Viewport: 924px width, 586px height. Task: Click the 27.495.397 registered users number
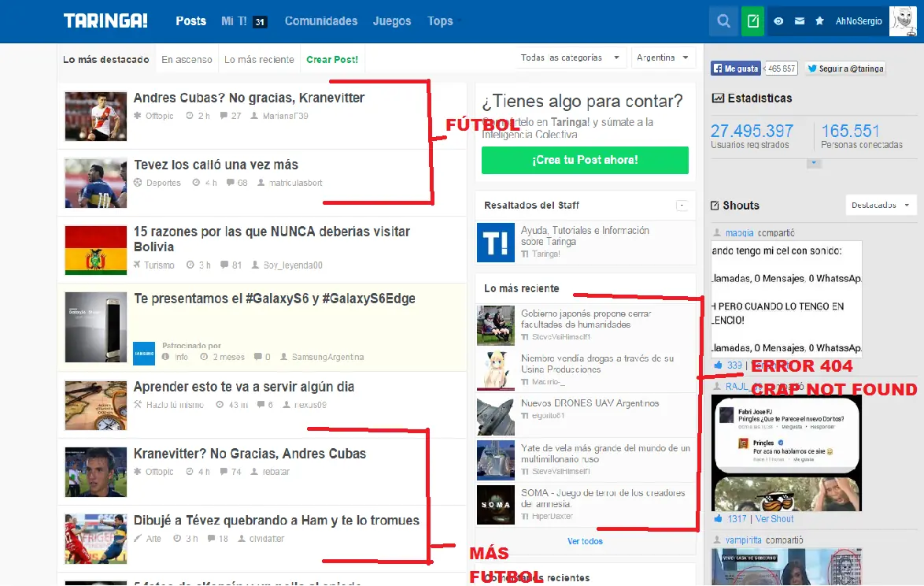click(752, 130)
